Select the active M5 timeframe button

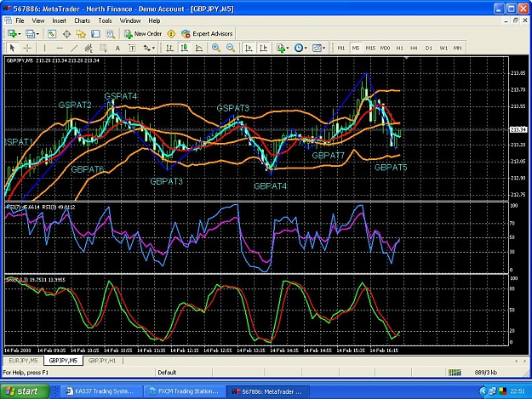pyautogui.click(x=356, y=48)
